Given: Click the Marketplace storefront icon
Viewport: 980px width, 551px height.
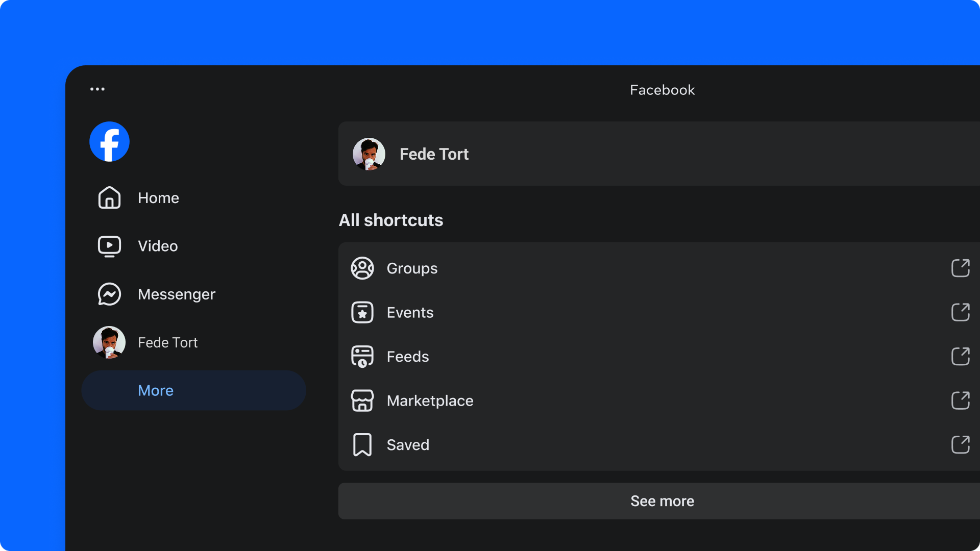Looking at the screenshot, I should [x=362, y=400].
